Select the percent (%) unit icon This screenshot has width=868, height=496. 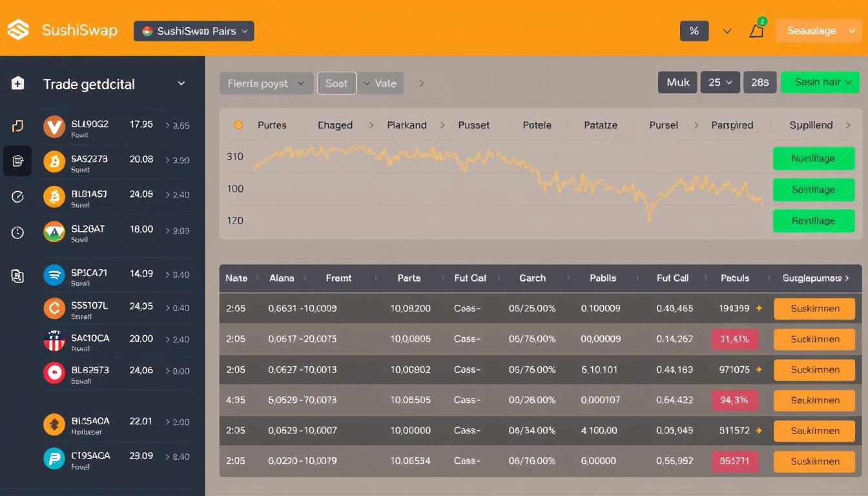pyautogui.click(x=694, y=30)
